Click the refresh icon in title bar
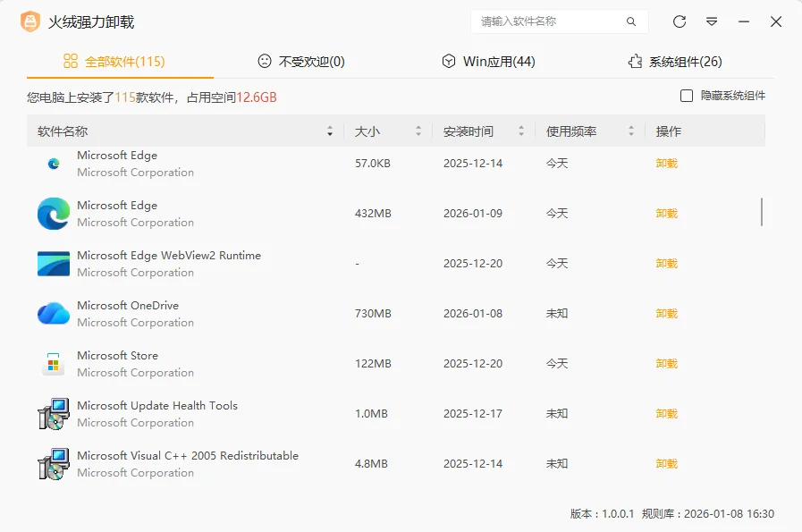 pyautogui.click(x=680, y=21)
